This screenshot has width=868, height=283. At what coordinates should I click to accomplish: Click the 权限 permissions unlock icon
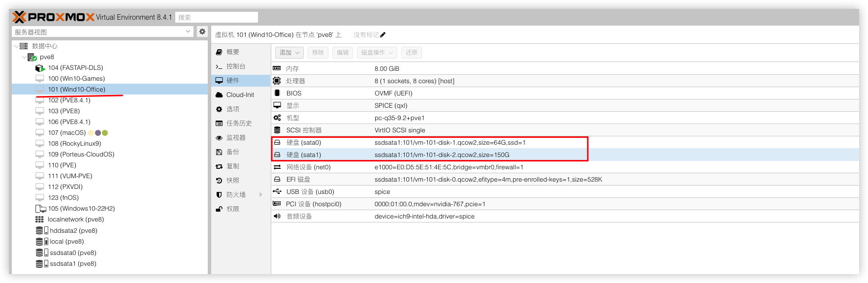coord(219,209)
